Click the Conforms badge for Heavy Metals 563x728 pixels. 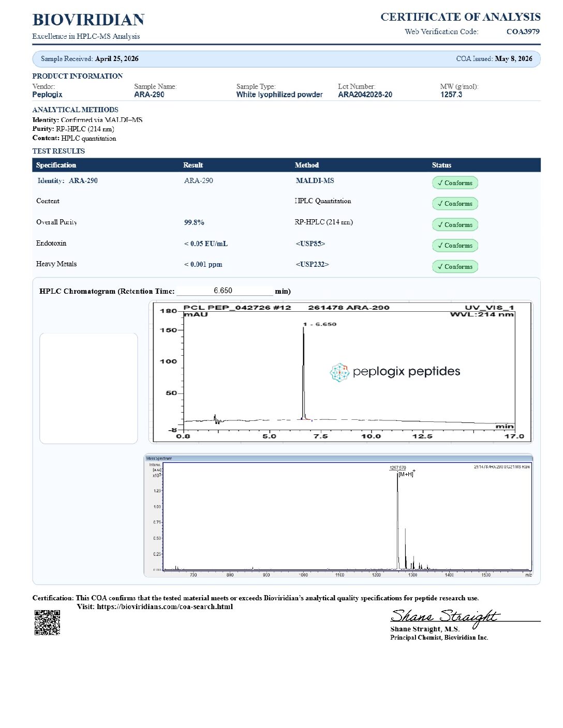point(455,267)
